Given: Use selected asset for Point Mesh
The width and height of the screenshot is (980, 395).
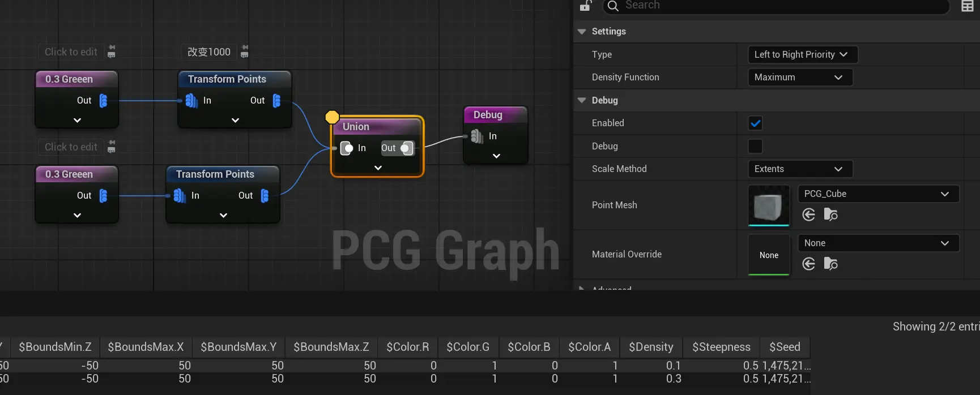Looking at the screenshot, I should pyautogui.click(x=809, y=214).
